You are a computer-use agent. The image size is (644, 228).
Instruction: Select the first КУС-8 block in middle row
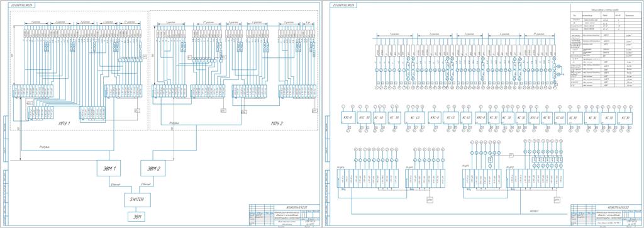pyautogui.click(x=348, y=118)
